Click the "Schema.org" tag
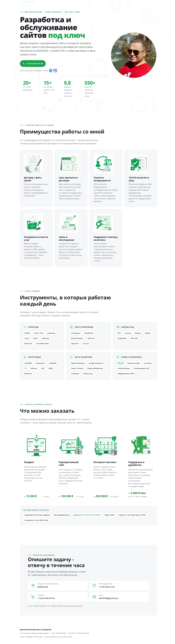 tap(88, 374)
